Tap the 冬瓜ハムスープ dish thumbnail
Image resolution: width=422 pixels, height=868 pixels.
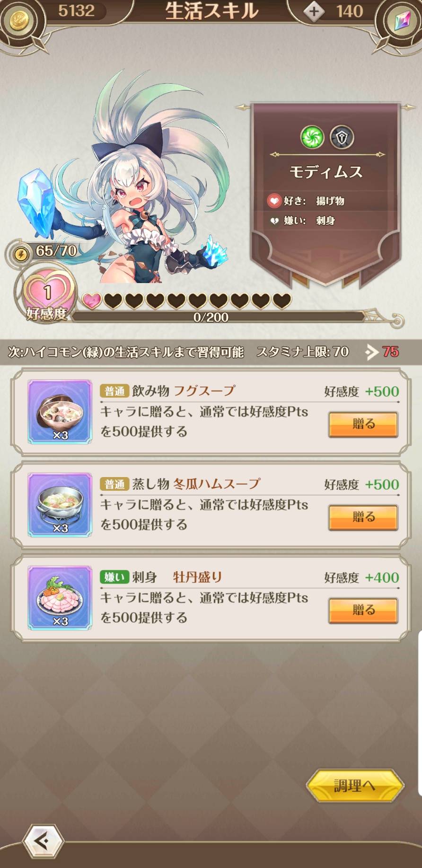pos(60,505)
